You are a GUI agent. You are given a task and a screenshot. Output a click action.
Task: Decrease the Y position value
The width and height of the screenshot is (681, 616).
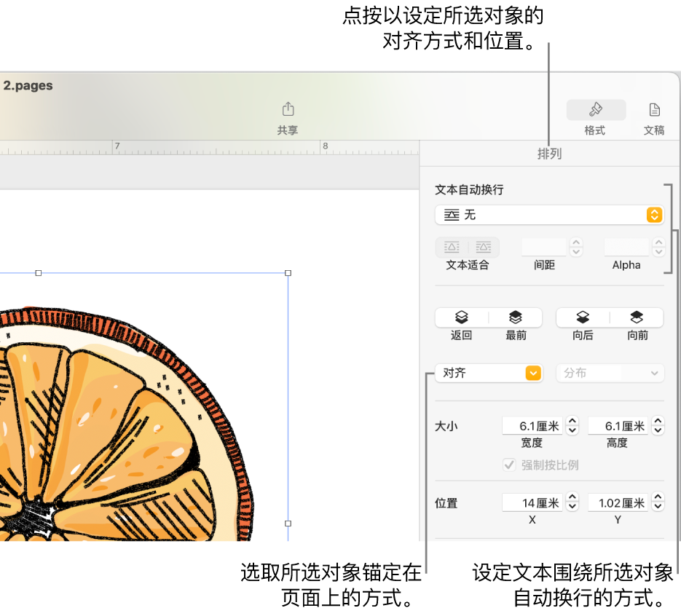(658, 507)
